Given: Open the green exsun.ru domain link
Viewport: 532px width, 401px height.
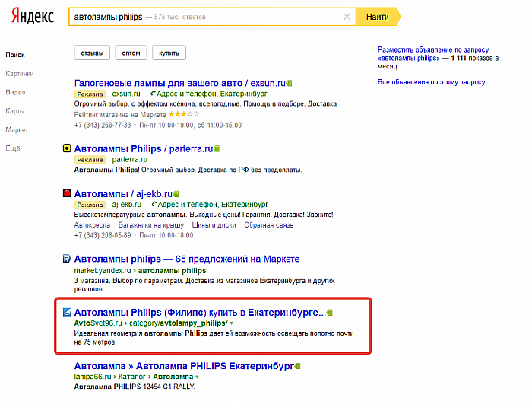Looking at the screenshot, I should point(126,94).
